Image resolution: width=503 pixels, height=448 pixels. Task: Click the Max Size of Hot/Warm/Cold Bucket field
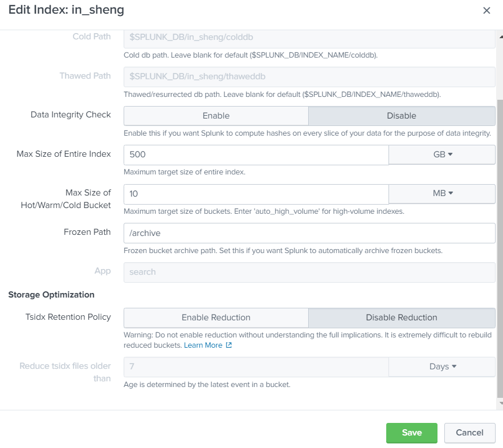click(x=255, y=193)
